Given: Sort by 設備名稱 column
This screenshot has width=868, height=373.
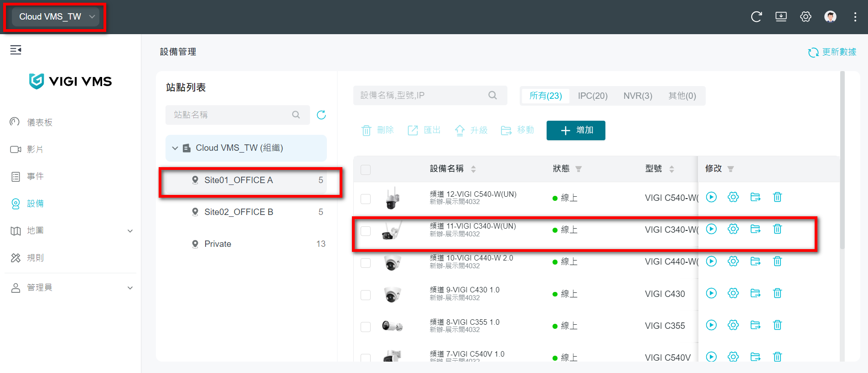Looking at the screenshot, I should click(473, 169).
